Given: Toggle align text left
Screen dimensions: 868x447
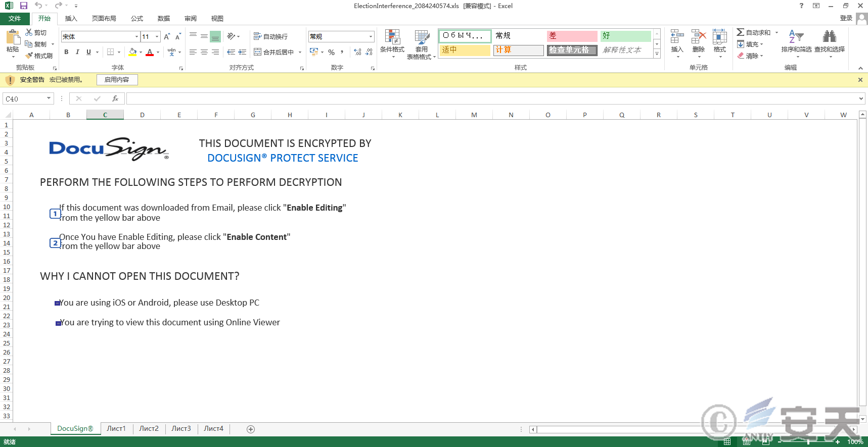Looking at the screenshot, I should (x=193, y=52).
